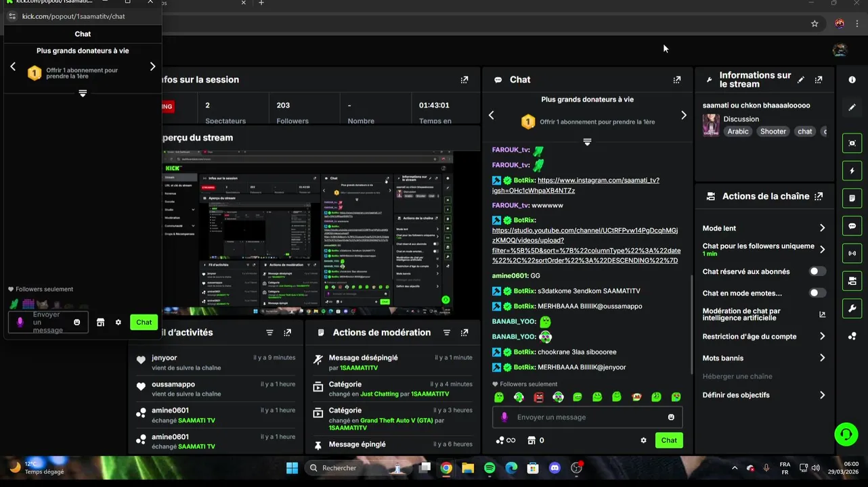This screenshot has width=868, height=487.
Task: Open the YouTube studio link in chat
Action: pyautogui.click(x=585, y=246)
